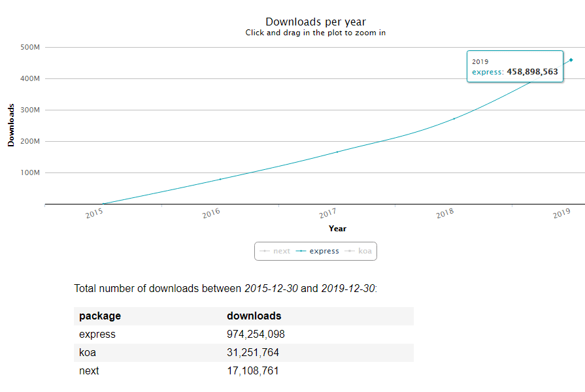Screen dimensions: 585x392
Task: Select the 2016 data point on line
Action: pos(220,179)
